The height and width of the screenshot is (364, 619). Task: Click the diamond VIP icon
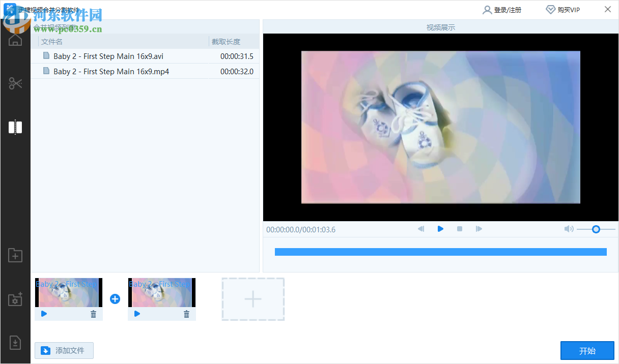(550, 10)
